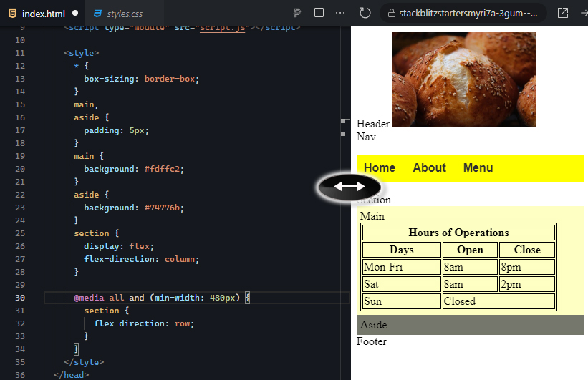Click the 'Close' table header cell
Viewport: 588px width, 380px height.
[x=527, y=250]
